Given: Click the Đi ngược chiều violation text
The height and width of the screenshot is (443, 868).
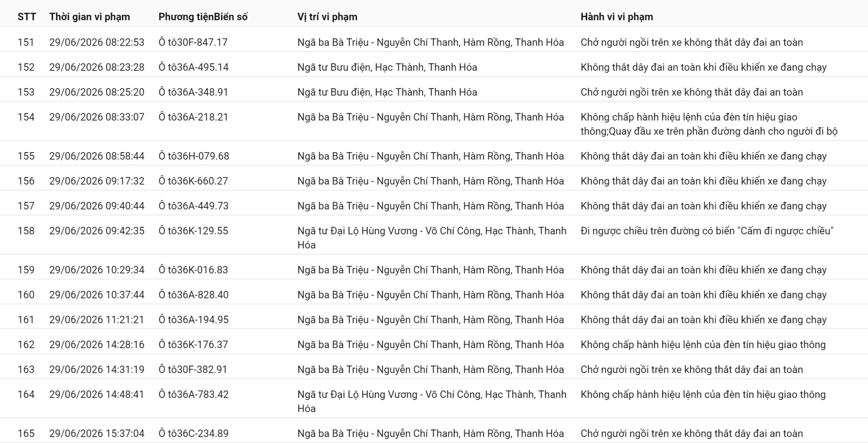Looking at the screenshot, I should coord(707,231).
